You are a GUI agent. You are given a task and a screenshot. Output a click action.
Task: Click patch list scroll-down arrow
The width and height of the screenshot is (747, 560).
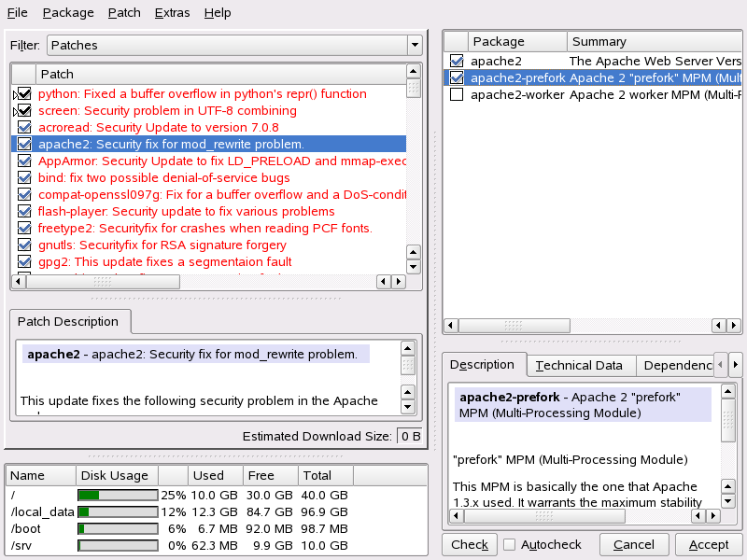(x=414, y=267)
